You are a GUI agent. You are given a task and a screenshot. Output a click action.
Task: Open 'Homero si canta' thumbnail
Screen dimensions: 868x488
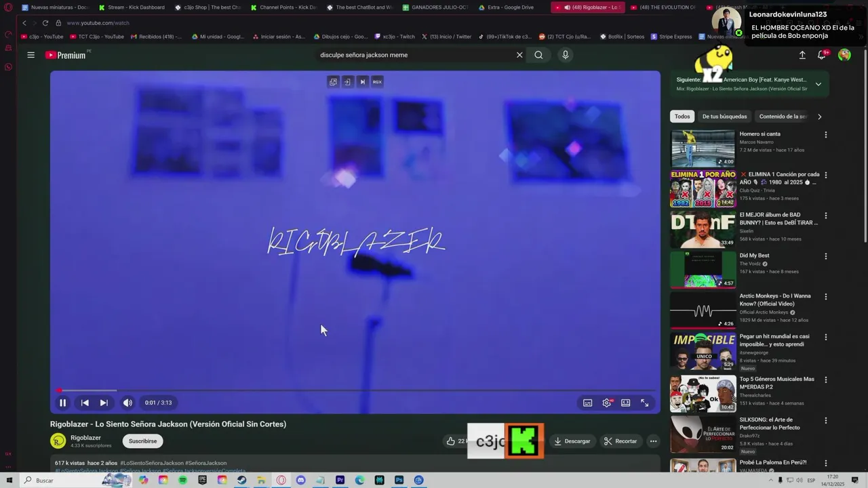(703, 148)
